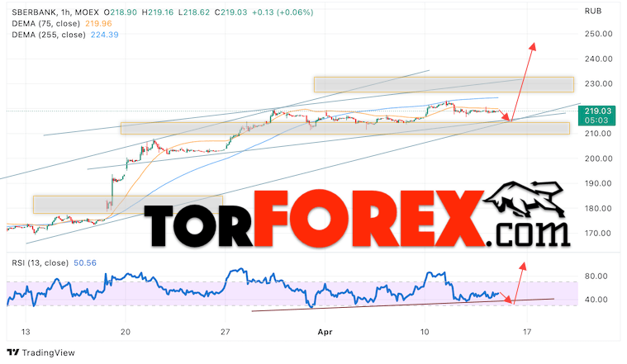Click the open price O218.90
627x364 pixels.
point(120,12)
